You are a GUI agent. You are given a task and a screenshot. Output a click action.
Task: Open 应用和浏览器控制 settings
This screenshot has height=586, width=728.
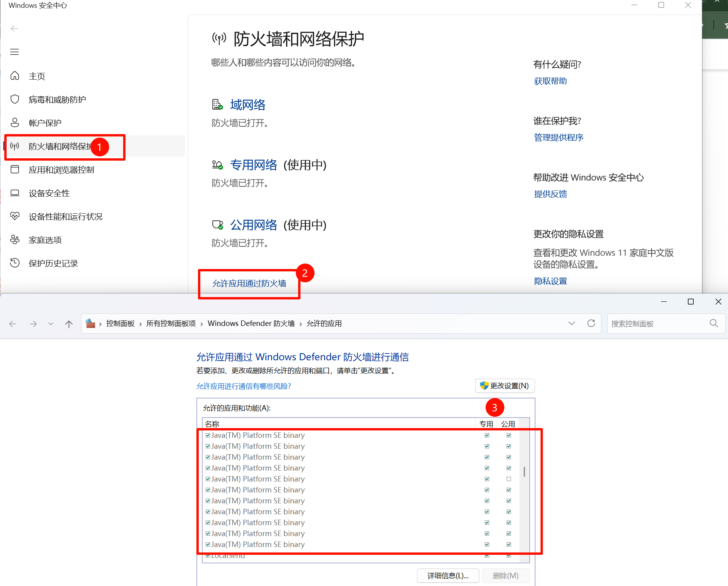coord(61,170)
